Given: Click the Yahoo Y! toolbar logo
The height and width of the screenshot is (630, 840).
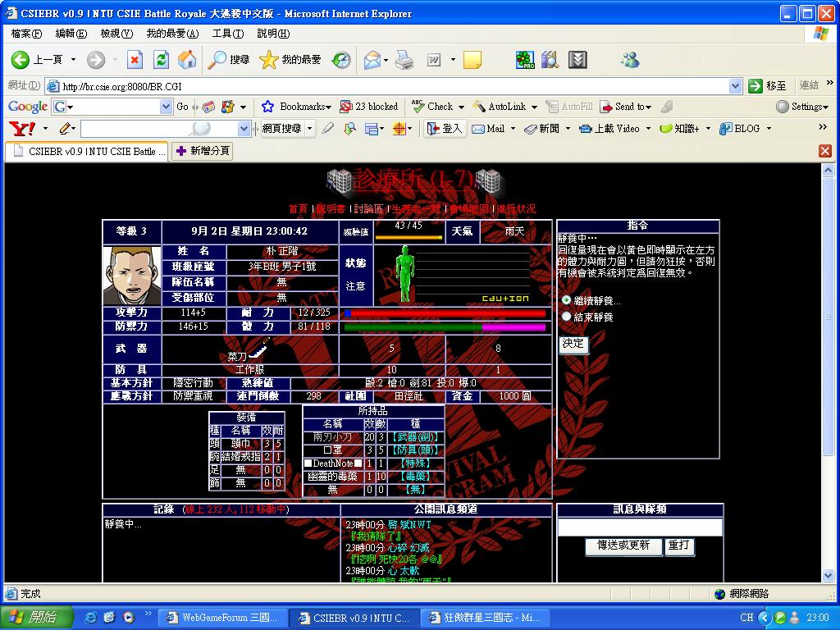Looking at the screenshot, I should [22, 129].
